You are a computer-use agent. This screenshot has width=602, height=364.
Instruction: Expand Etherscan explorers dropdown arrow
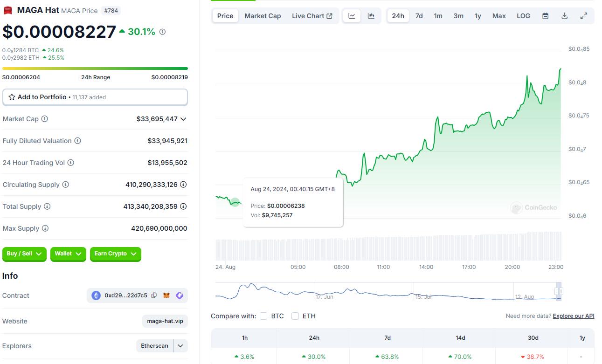[180, 346]
